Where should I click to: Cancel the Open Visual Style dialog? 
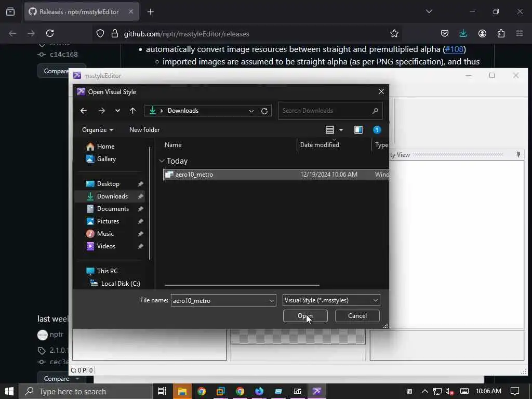(357, 316)
